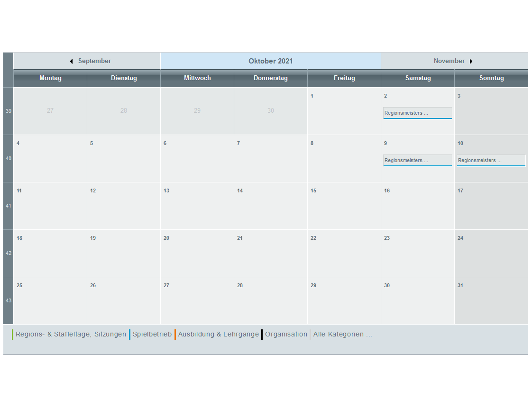Toggle the Spielbetrieb category filter

[152, 334]
